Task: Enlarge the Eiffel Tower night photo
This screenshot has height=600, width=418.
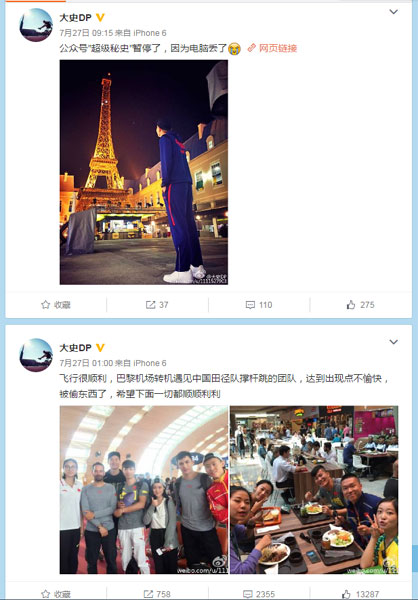Action: click(x=144, y=172)
